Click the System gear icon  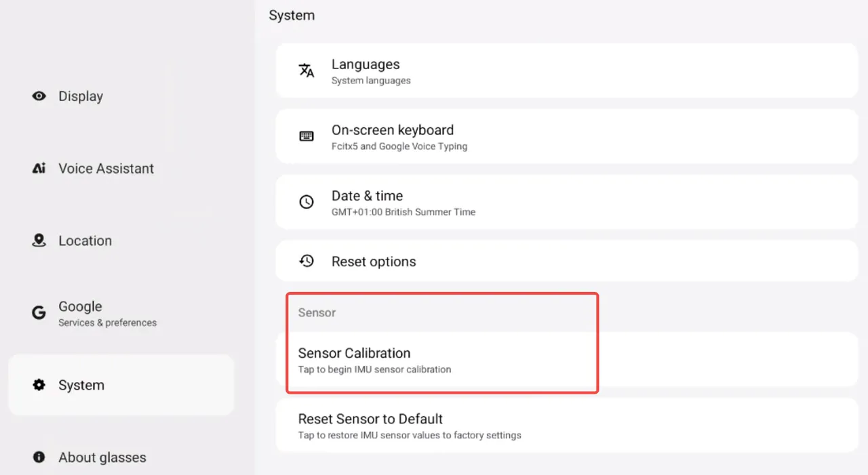point(39,385)
